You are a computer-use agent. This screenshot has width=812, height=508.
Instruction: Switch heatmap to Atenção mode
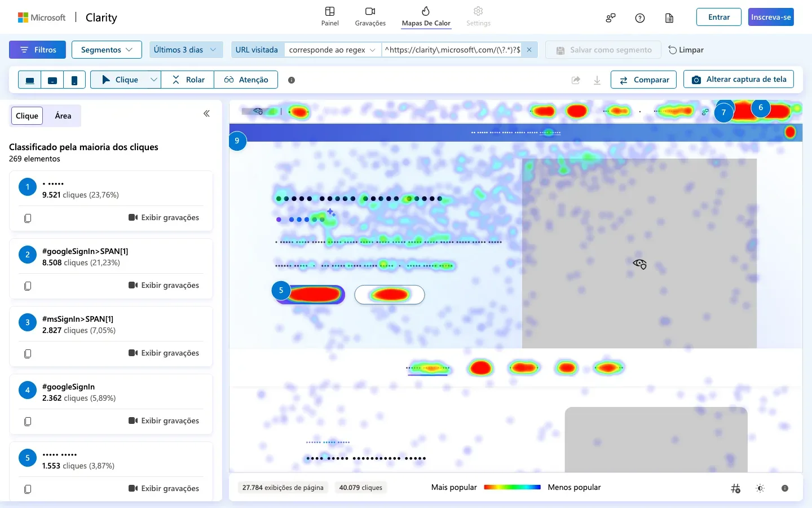pyautogui.click(x=246, y=80)
